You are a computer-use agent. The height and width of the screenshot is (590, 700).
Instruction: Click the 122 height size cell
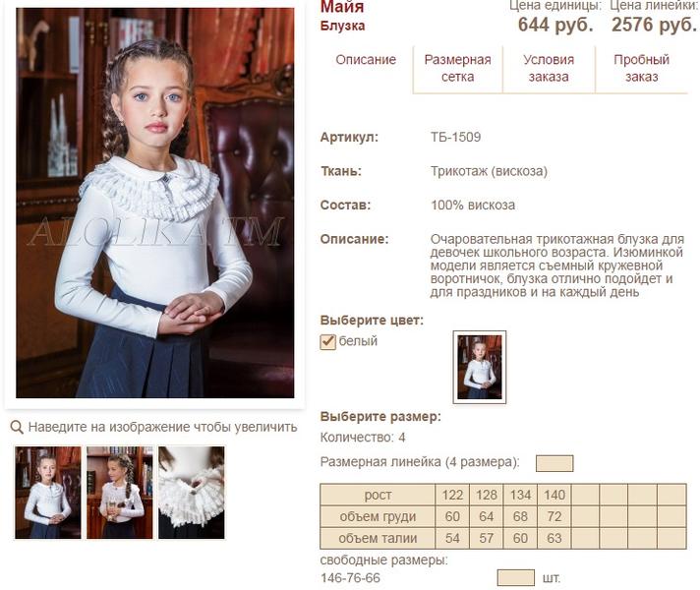[x=452, y=495]
